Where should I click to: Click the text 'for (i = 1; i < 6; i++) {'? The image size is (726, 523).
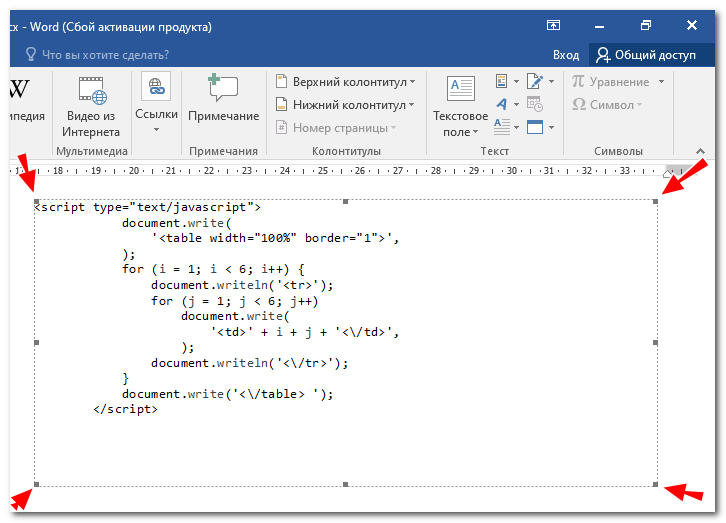pyautogui.click(x=213, y=269)
